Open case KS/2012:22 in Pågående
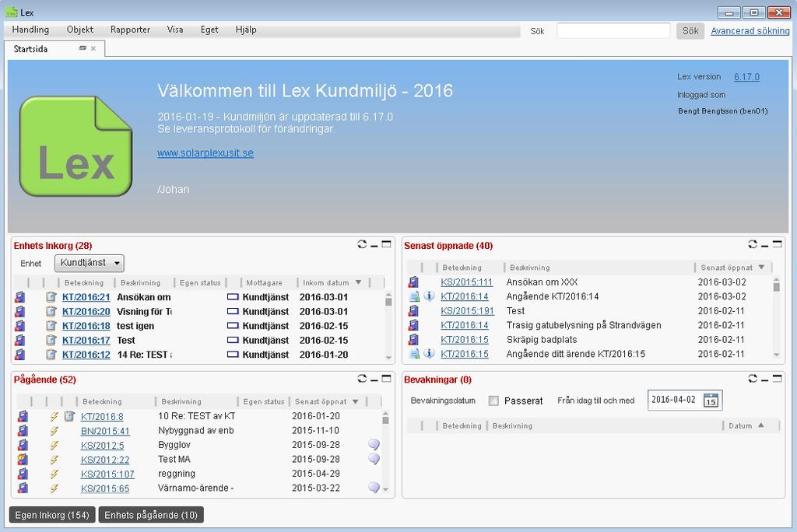The width and height of the screenshot is (797, 532). (105, 460)
